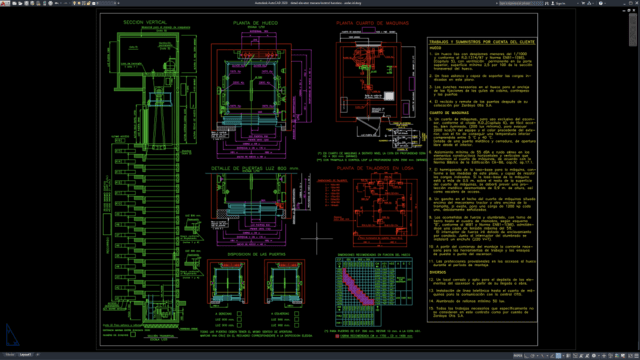Toggle the layer lightbulb on/off icon
640x360 pixels.
tap(74, 3)
